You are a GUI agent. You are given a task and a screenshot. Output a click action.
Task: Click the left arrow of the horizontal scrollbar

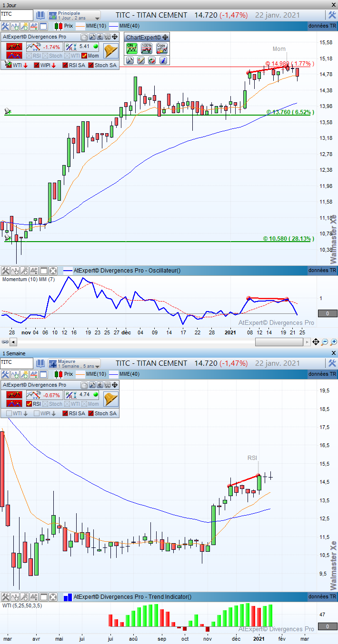coord(13,342)
